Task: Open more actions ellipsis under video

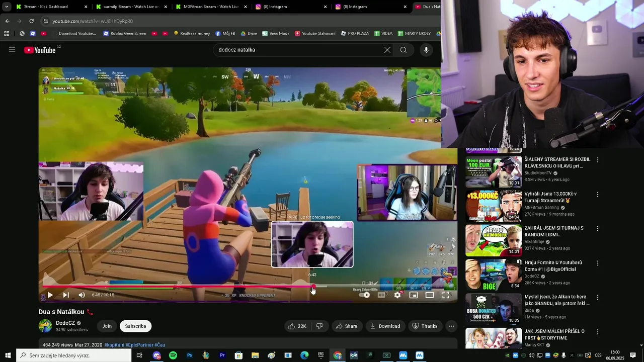Action: [x=451, y=326]
